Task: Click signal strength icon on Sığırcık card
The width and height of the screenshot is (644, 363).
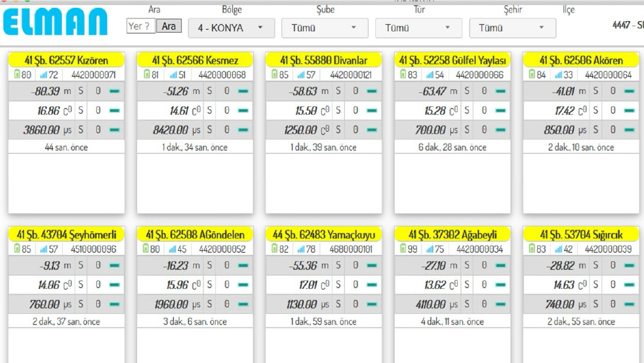Action: (x=559, y=249)
